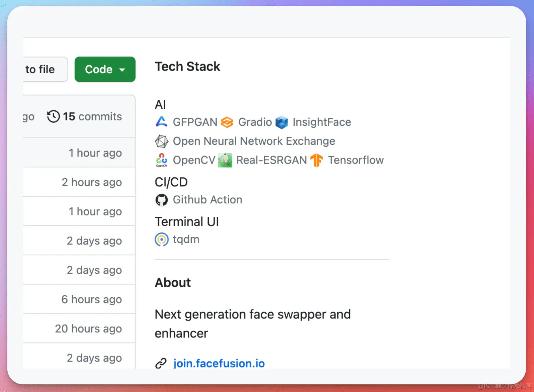Click the Open Neural Network Exchange icon
534x392 pixels.
pyautogui.click(x=162, y=141)
